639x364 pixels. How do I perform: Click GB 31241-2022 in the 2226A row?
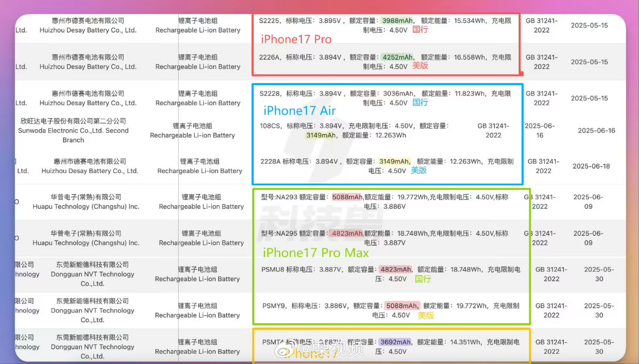pyautogui.click(x=542, y=62)
